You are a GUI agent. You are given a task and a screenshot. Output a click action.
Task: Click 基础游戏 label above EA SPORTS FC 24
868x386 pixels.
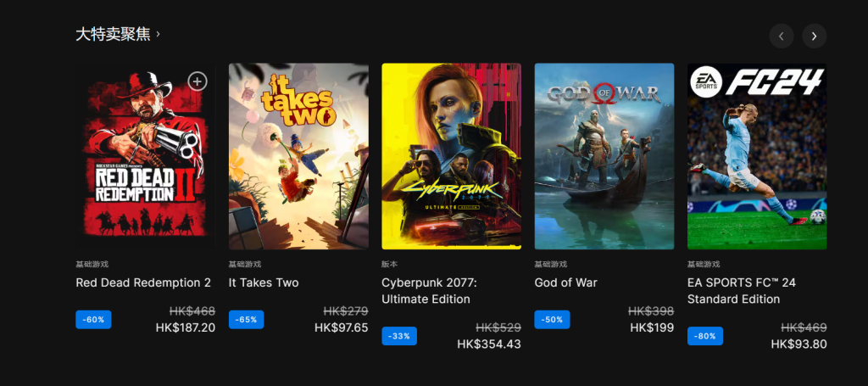pyautogui.click(x=704, y=264)
